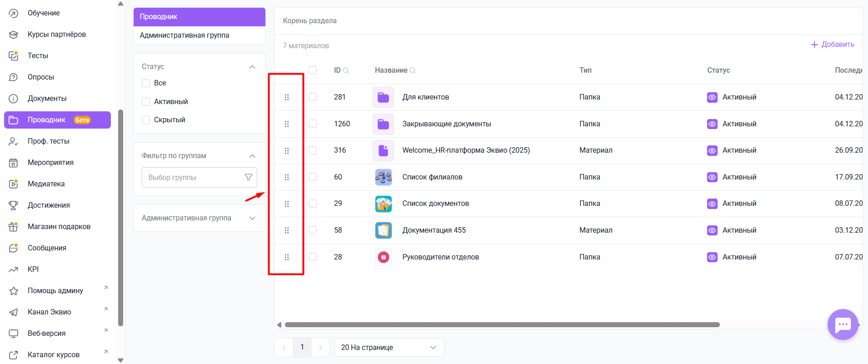Click the drag handle for row 281
The width and height of the screenshot is (868, 364).
287,97
